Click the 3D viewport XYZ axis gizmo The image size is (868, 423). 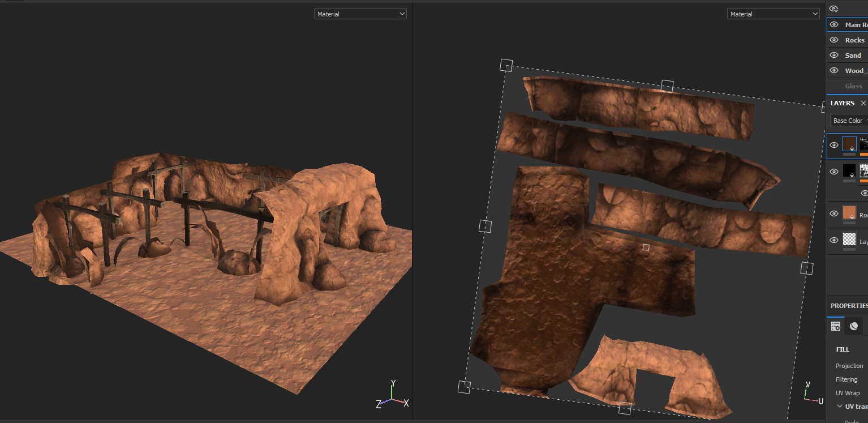click(392, 396)
